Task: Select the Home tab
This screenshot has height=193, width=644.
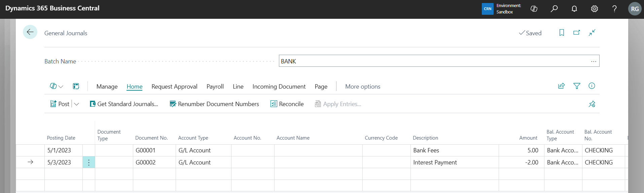Action: click(135, 86)
